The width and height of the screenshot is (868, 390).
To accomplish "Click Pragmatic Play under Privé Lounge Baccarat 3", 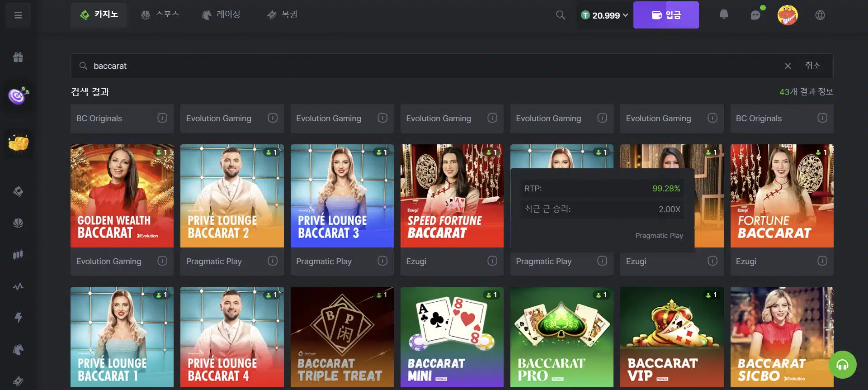I will click(324, 262).
